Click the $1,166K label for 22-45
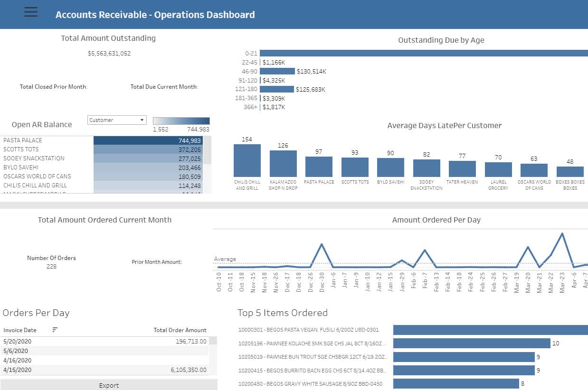588x390 pixels. 274,62
